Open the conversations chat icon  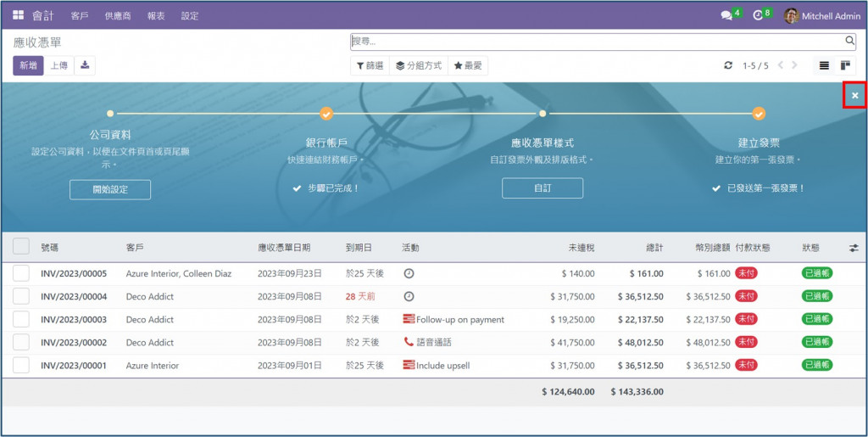click(x=726, y=16)
